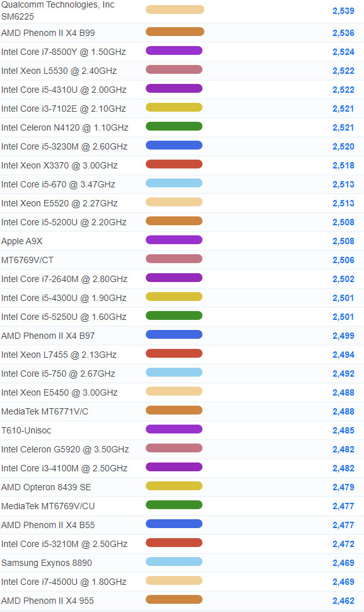The height and width of the screenshot is (612, 364).
Task: Open Intel Core i7-8500Y @ 1.50GHz link
Action: 64,52
